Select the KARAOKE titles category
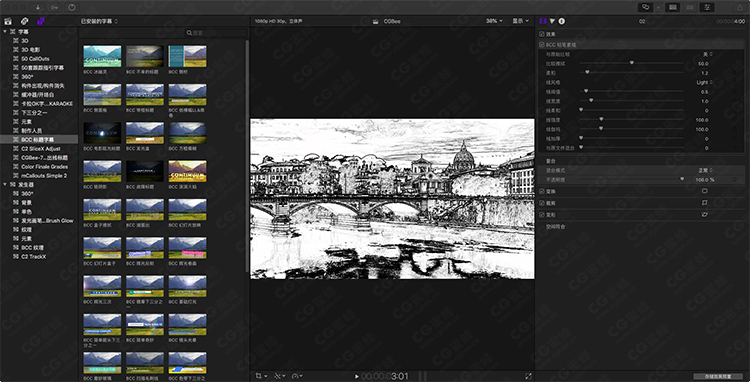The height and width of the screenshot is (382, 750). click(47, 104)
